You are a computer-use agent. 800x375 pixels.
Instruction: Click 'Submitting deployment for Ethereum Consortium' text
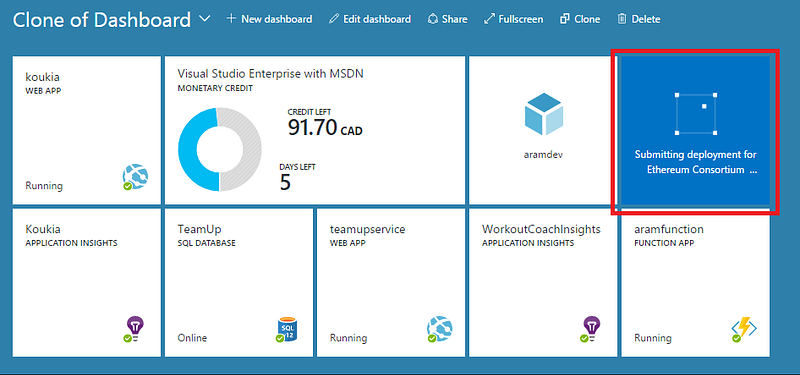click(696, 162)
